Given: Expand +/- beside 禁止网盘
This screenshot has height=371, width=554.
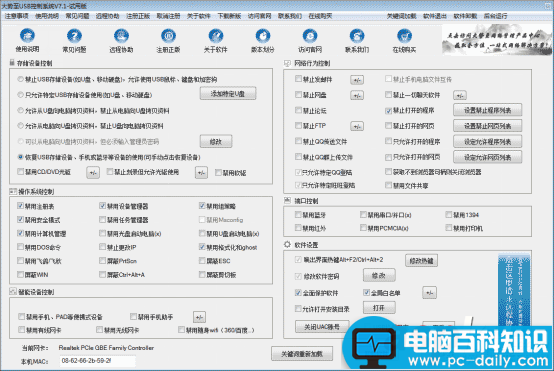Looking at the screenshot, I should (357, 95).
